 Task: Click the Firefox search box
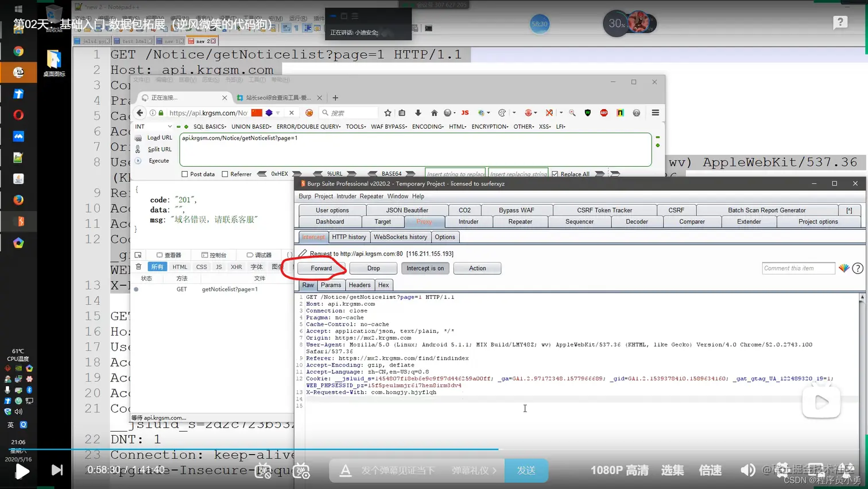click(x=349, y=113)
